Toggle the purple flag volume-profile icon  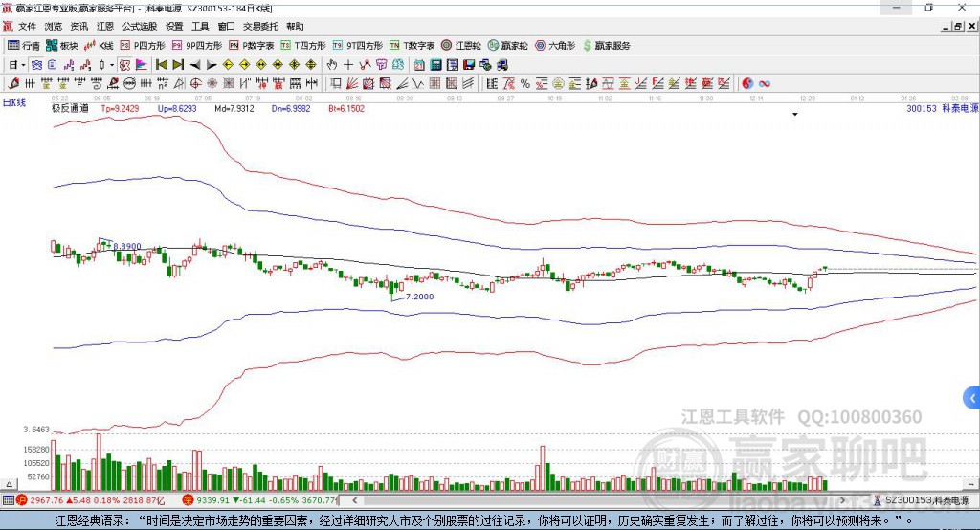[142, 65]
